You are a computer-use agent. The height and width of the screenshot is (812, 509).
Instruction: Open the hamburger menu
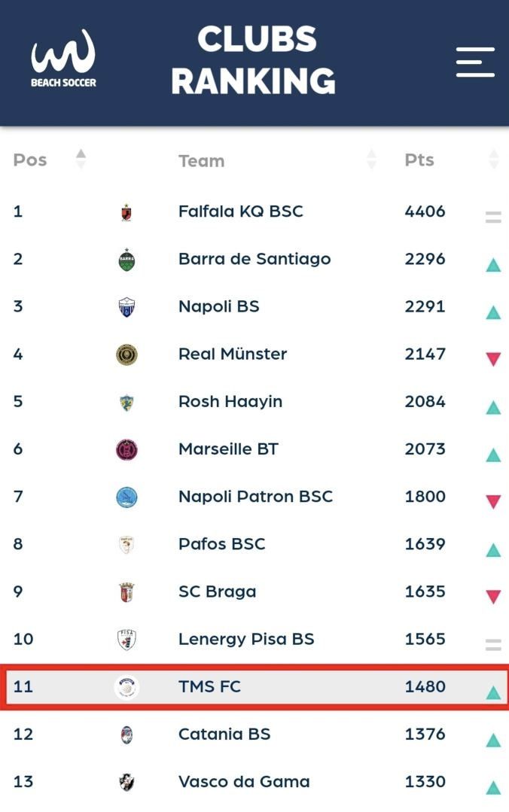[x=475, y=62]
